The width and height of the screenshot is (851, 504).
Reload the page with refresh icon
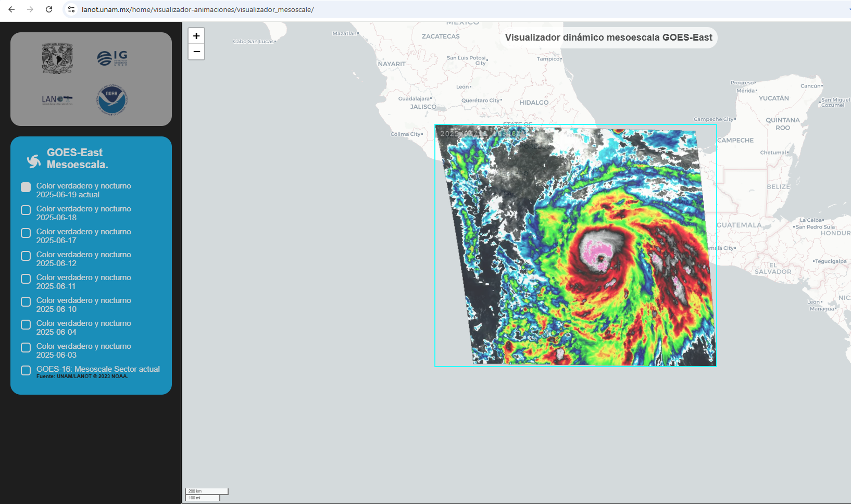(49, 9)
